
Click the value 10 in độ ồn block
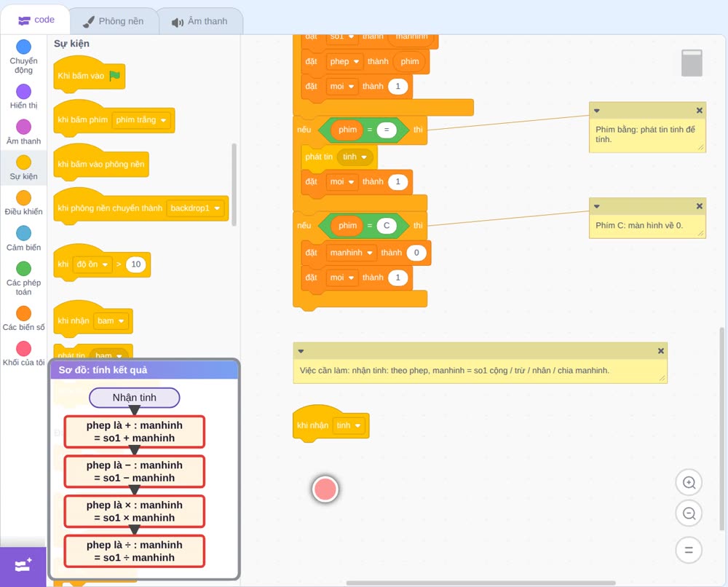pos(135,264)
